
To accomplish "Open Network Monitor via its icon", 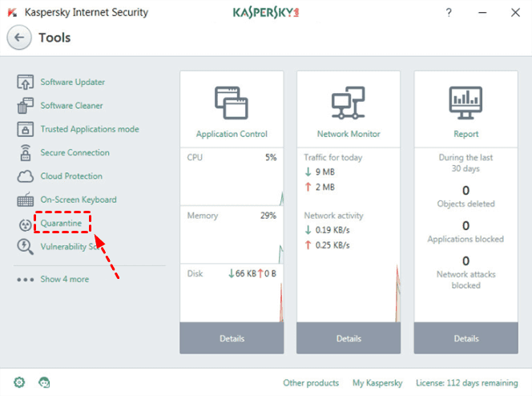I will click(x=349, y=103).
